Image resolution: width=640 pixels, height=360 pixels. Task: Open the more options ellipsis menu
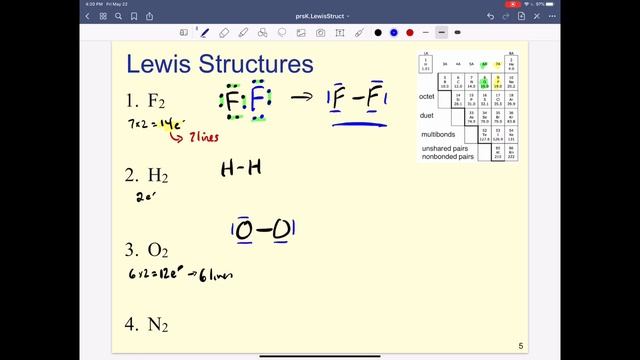552,16
